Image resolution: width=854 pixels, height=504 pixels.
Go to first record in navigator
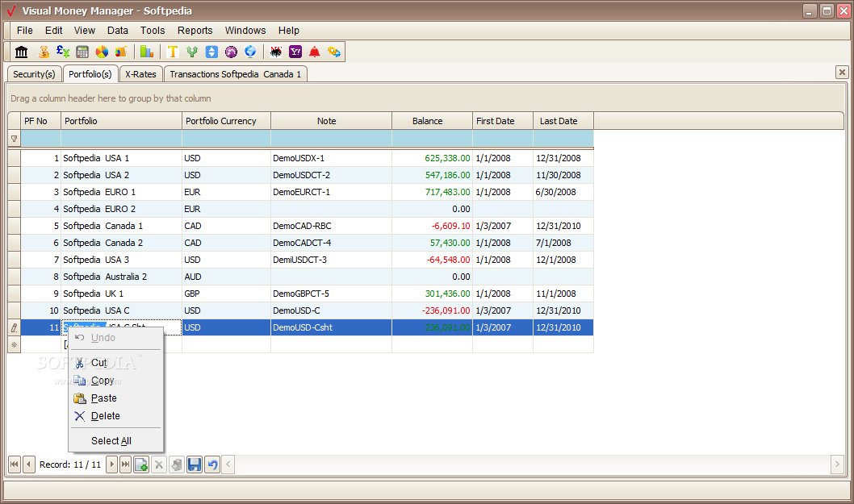15,464
